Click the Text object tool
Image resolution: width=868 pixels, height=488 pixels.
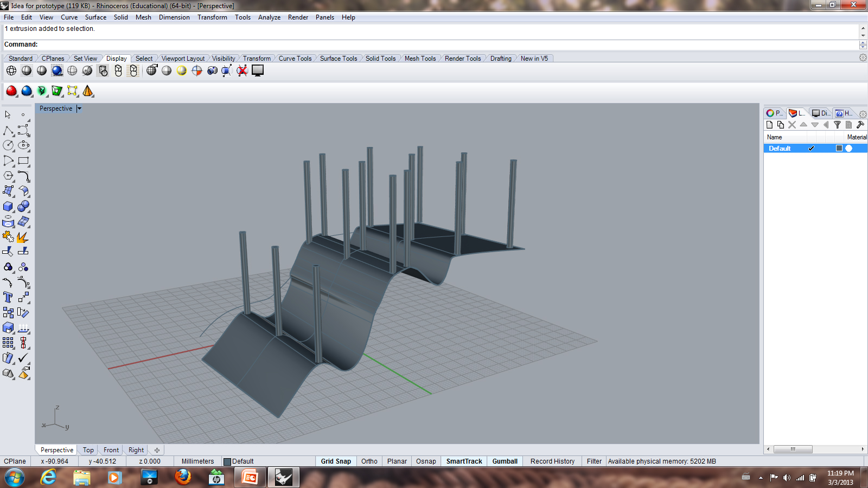[8, 297]
